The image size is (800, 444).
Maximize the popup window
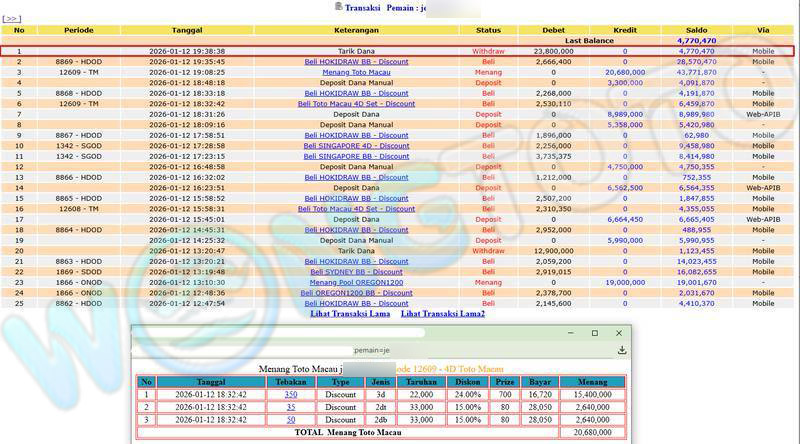594,333
